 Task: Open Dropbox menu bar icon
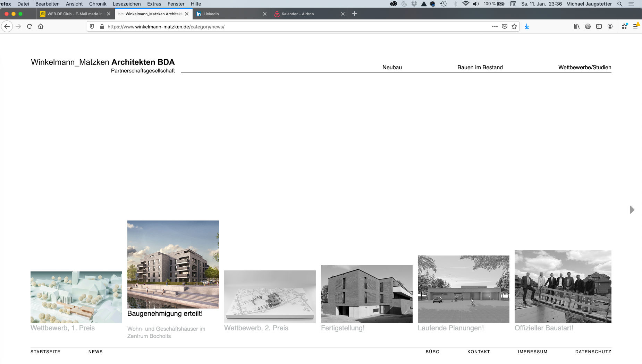414,4
